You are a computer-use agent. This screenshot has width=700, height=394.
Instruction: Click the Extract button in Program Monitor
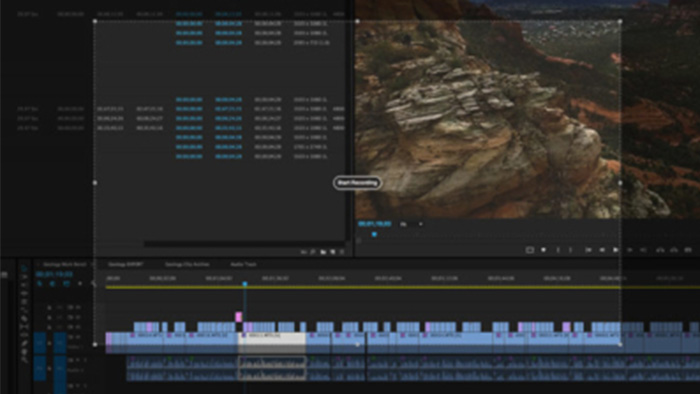coord(674,250)
